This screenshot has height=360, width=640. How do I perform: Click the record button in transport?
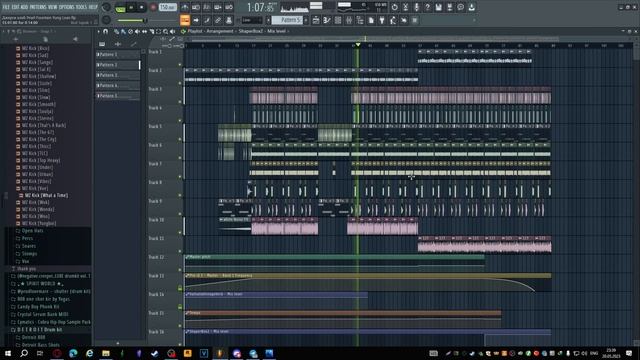[x=153, y=7]
